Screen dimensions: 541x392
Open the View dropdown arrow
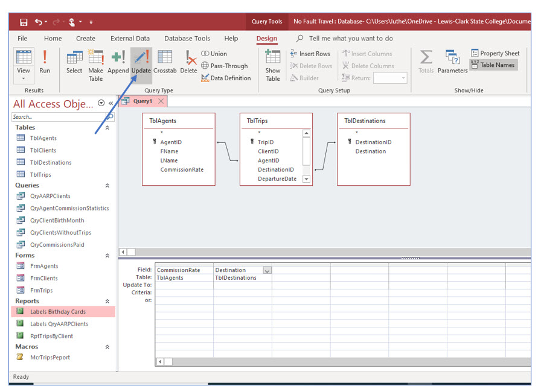tap(24, 79)
